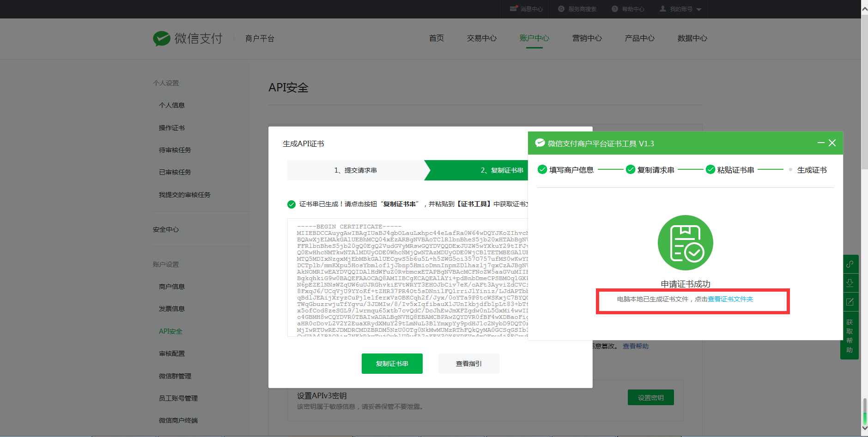Open 已审核任务 in sidebar

click(x=175, y=172)
